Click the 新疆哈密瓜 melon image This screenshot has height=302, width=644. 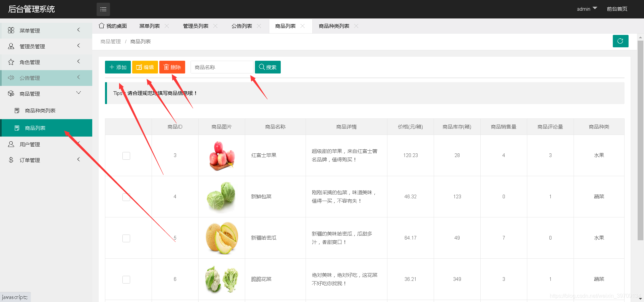221,238
